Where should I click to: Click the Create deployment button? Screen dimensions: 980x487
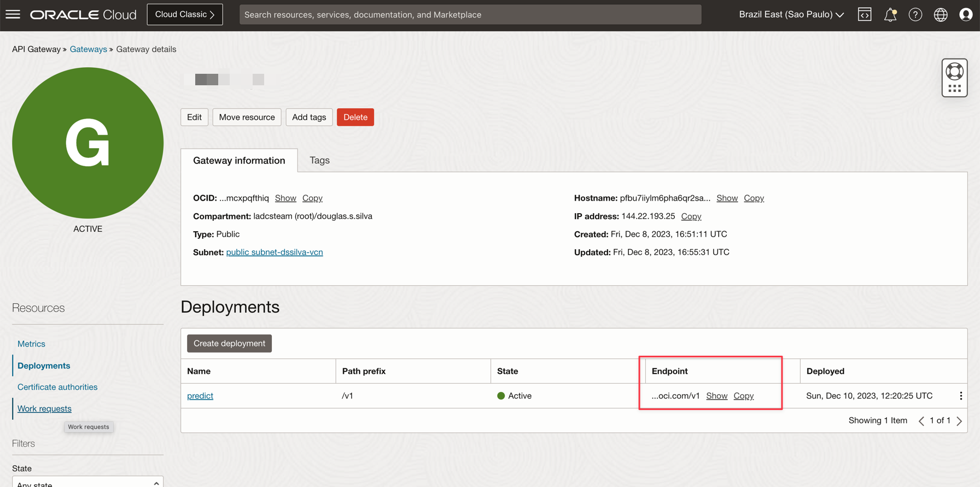[x=229, y=343]
